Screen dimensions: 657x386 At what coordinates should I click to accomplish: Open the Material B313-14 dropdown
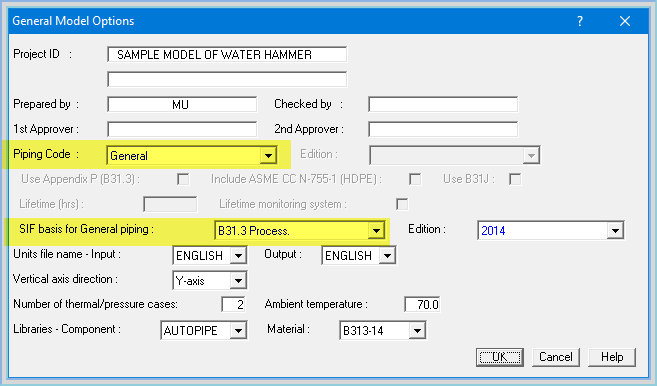click(x=417, y=331)
